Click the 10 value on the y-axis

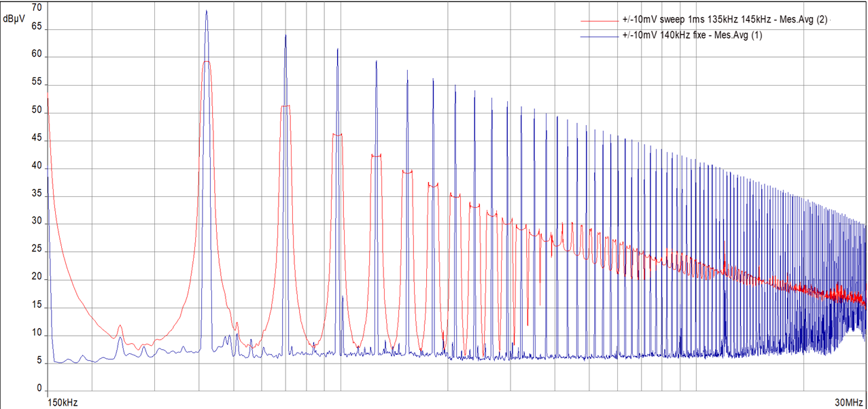pyautogui.click(x=37, y=334)
